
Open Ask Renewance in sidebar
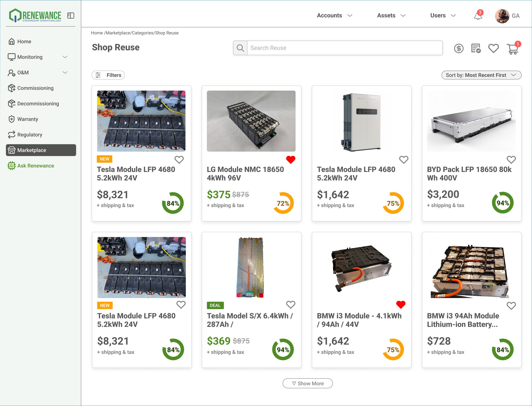click(x=36, y=166)
